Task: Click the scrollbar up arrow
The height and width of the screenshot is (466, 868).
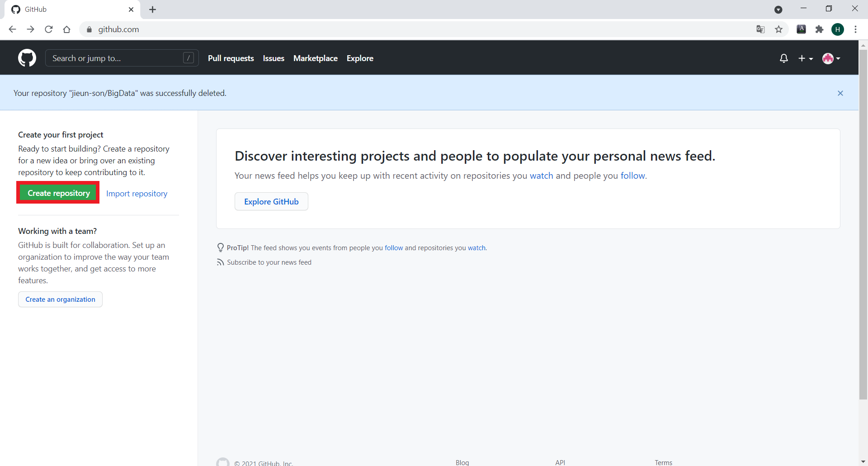Action: (863, 45)
